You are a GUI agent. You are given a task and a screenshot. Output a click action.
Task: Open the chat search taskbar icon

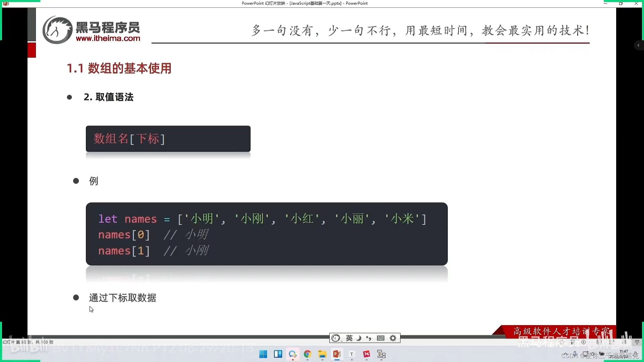point(292,354)
